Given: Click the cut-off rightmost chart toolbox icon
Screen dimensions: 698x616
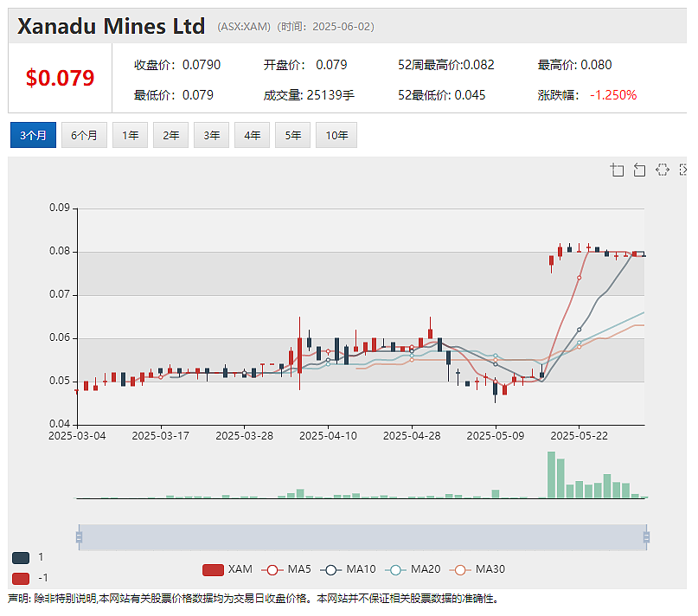Looking at the screenshot, I should tap(683, 170).
